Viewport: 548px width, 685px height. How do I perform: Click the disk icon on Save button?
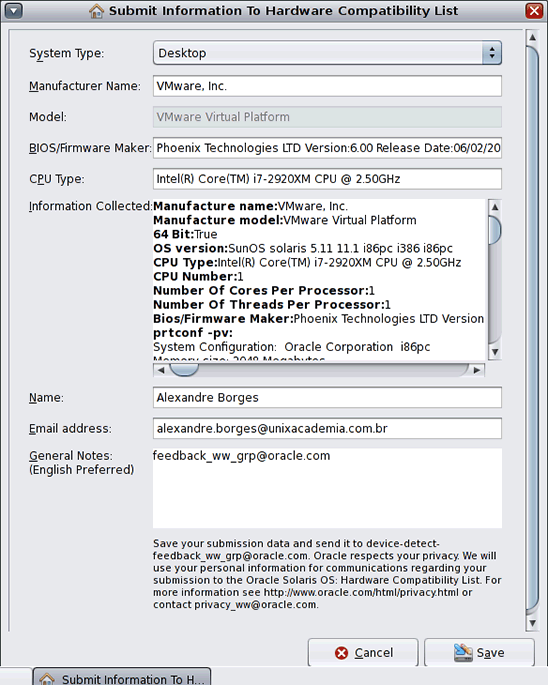(463, 652)
